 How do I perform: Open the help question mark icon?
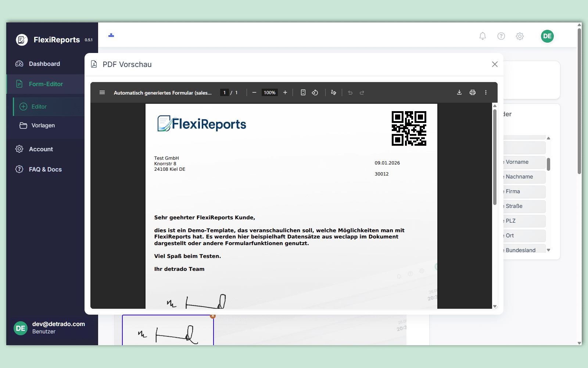(x=501, y=36)
